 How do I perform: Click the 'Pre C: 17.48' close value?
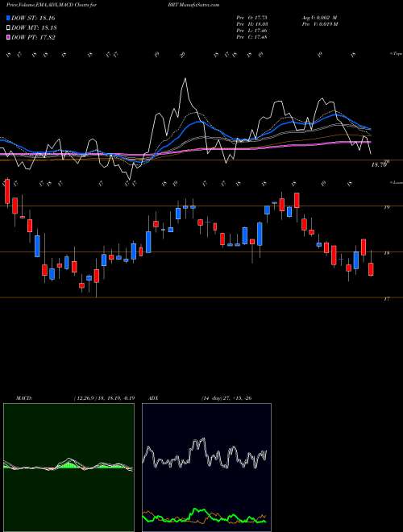pos(252,36)
